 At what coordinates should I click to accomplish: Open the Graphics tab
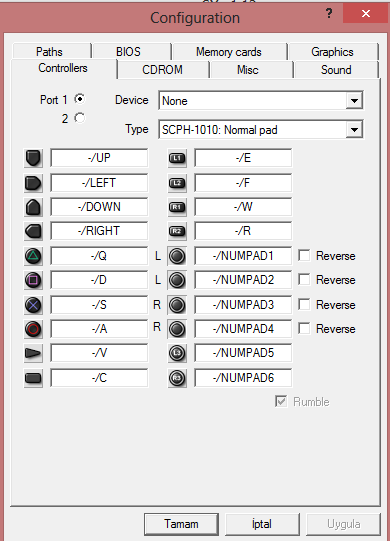(333, 52)
